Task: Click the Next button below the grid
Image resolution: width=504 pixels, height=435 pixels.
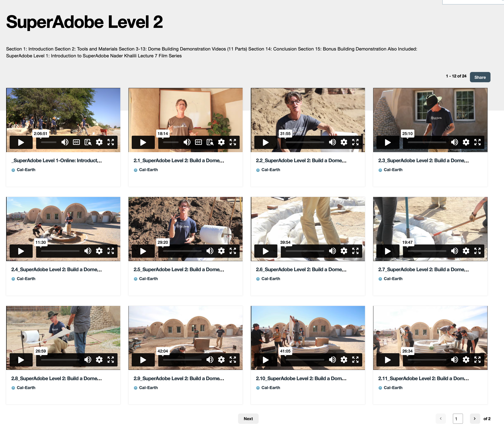Action: (x=248, y=419)
